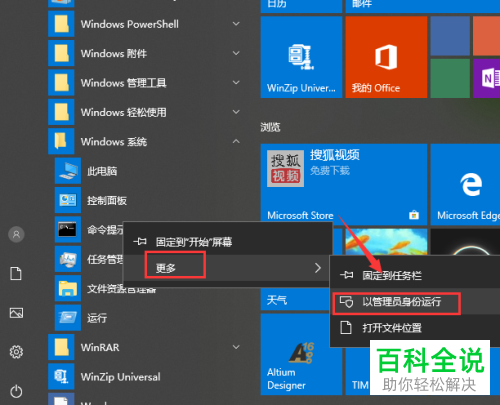Click the 运行 icon
This screenshot has height=405, width=500.
pyautogui.click(x=68, y=318)
